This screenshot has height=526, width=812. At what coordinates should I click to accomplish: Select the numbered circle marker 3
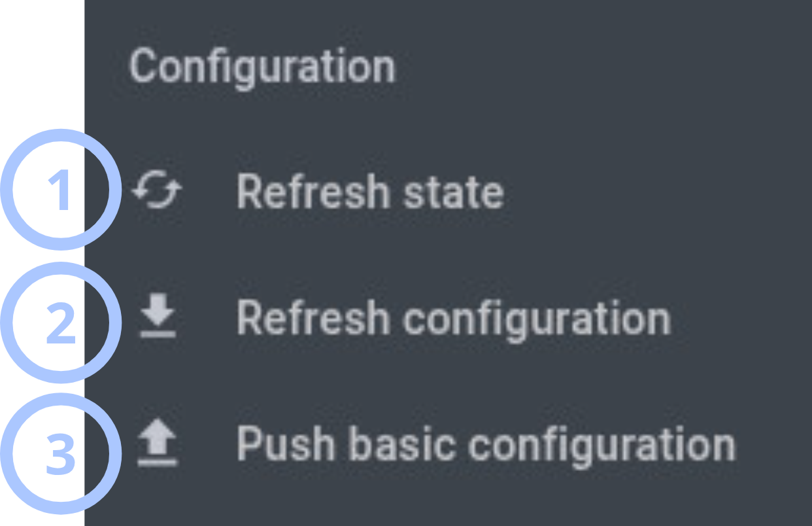pyautogui.click(x=61, y=453)
